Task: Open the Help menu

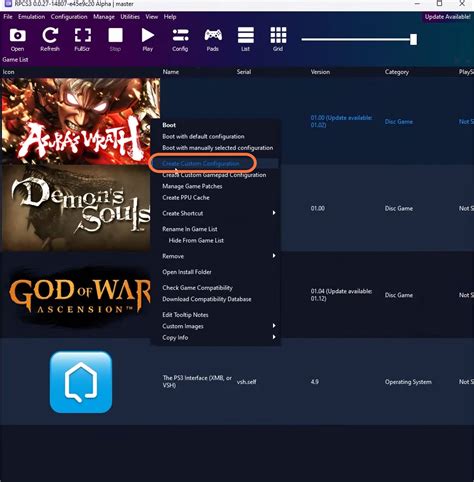Action: point(170,17)
